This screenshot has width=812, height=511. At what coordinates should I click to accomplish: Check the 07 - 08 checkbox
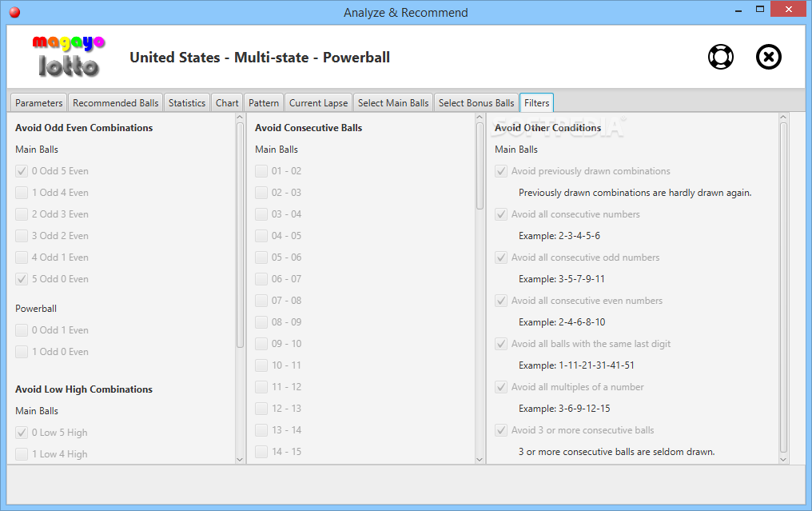261,301
